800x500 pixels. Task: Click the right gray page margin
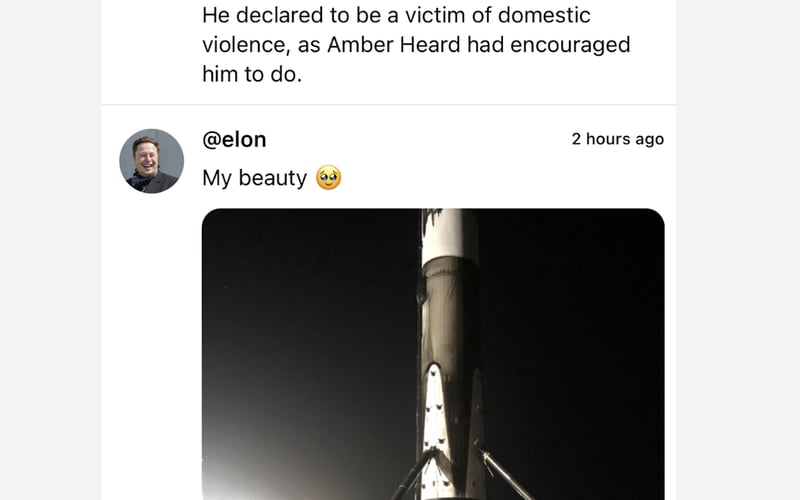pos(738,250)
